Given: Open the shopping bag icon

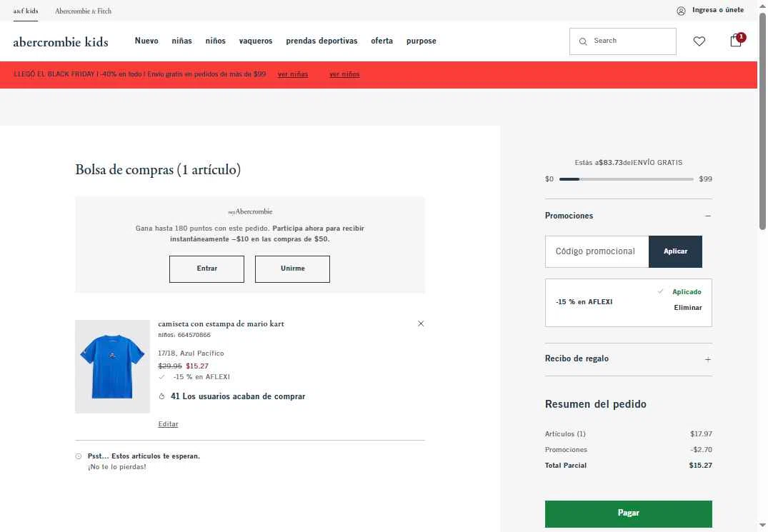Looking at the screenshot, I should (736, 41).
